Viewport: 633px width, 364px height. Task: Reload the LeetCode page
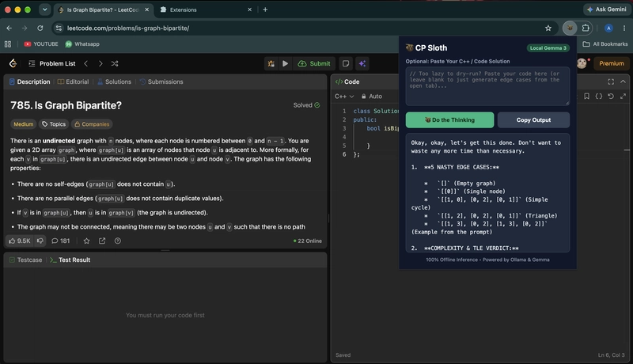click(40, 28)
